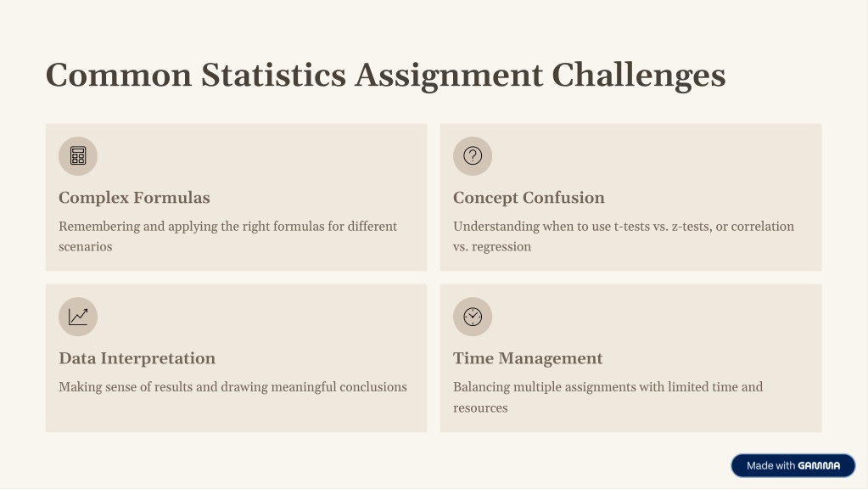Image resolution: width=868 pixels, height=489 pixels.
Task: Click the word 'Made with' in badge
Action: [770, 465]
